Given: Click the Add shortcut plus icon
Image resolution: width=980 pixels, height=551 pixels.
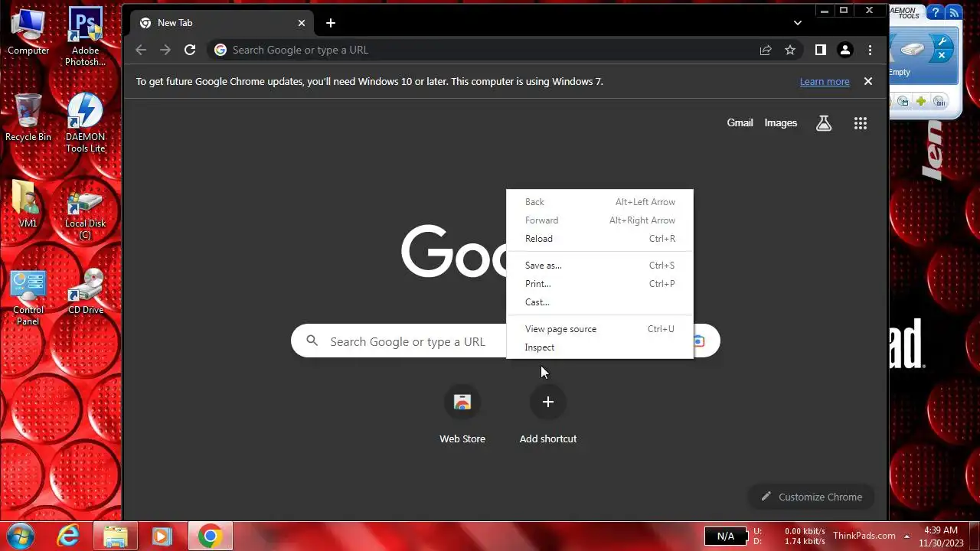Looking at the screenshot, I should [548, 403].
